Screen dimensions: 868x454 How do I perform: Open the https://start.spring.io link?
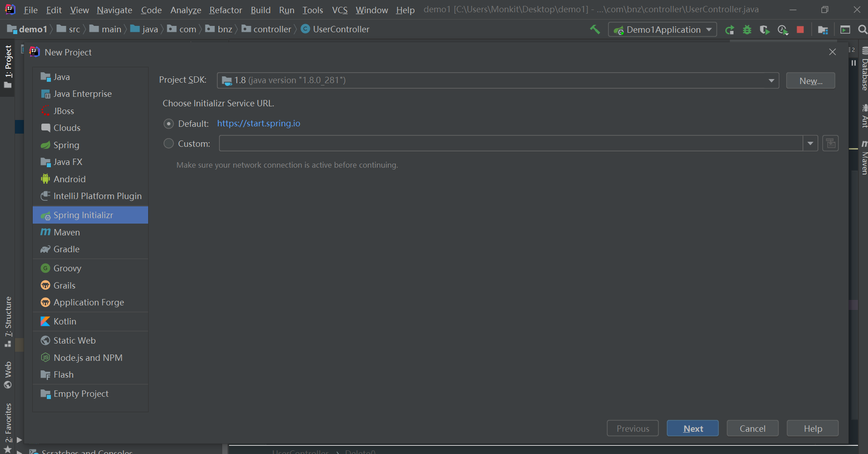coord(259,124)
